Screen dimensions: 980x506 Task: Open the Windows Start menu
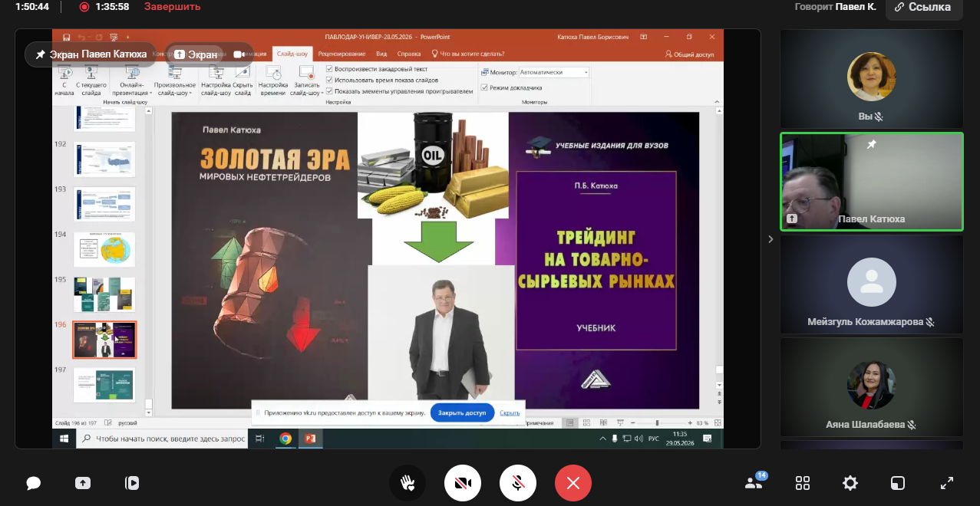(x=64, y=439)
